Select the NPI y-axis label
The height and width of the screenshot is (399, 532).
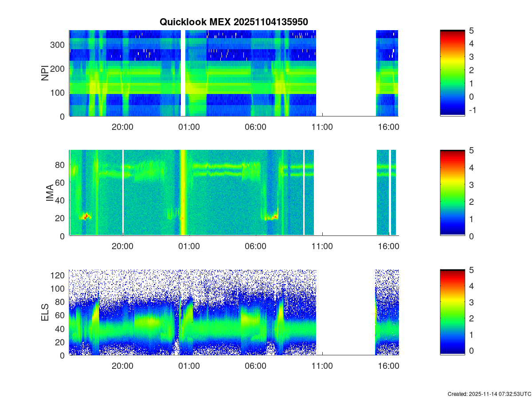[x=45, y=73]
